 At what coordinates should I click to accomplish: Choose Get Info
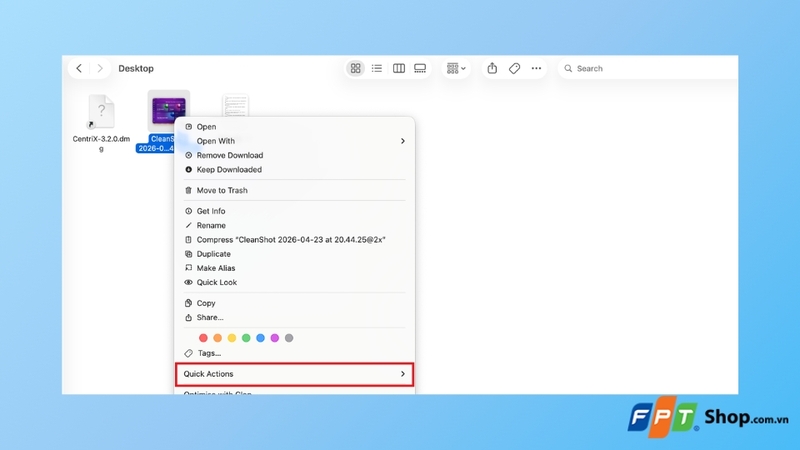pyautogui.click(x=294, y=211)
